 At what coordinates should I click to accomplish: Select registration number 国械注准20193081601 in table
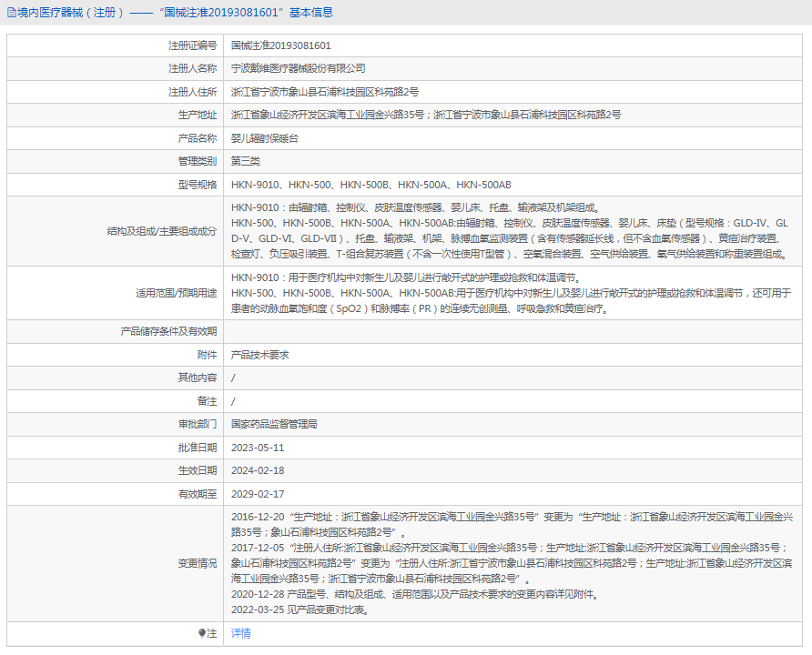(280, 45)
